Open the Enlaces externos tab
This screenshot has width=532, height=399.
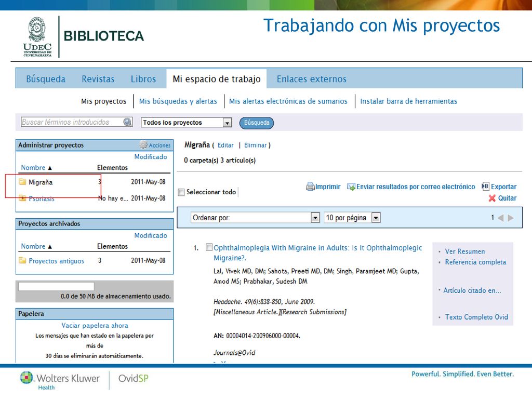[x=312, y=79]
